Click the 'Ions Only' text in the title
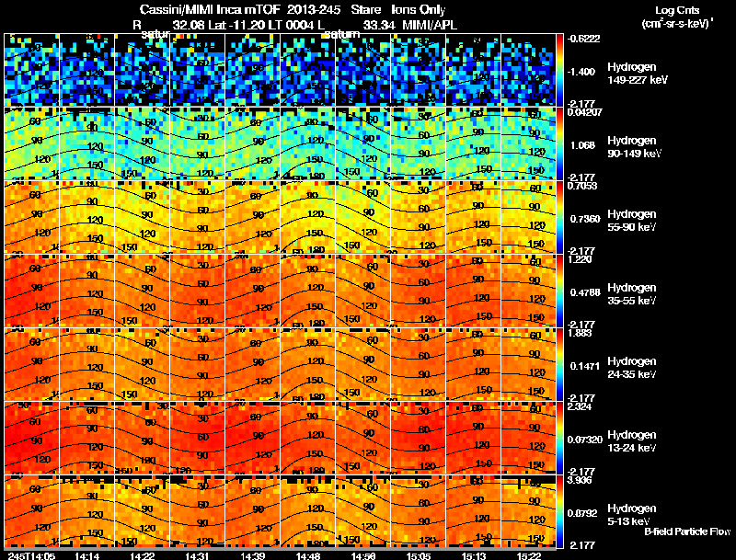Screen dimensions: 736x560 coord(419,10)
